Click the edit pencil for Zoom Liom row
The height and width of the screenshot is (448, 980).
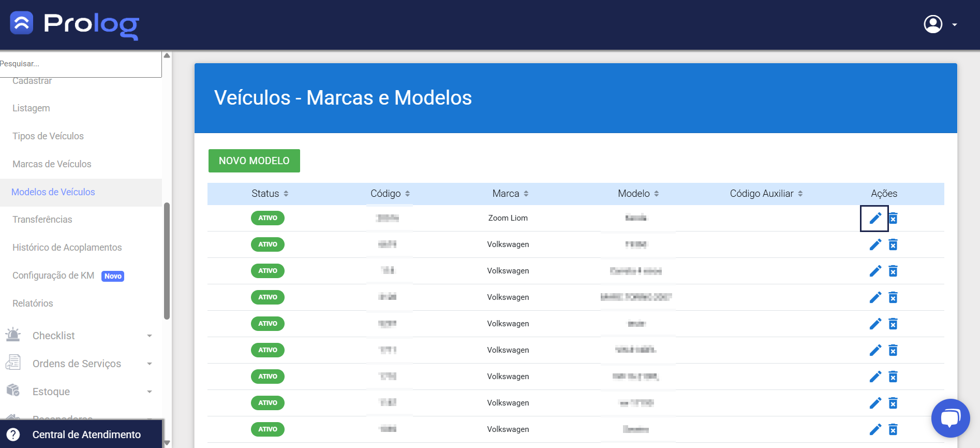point(874,218)
